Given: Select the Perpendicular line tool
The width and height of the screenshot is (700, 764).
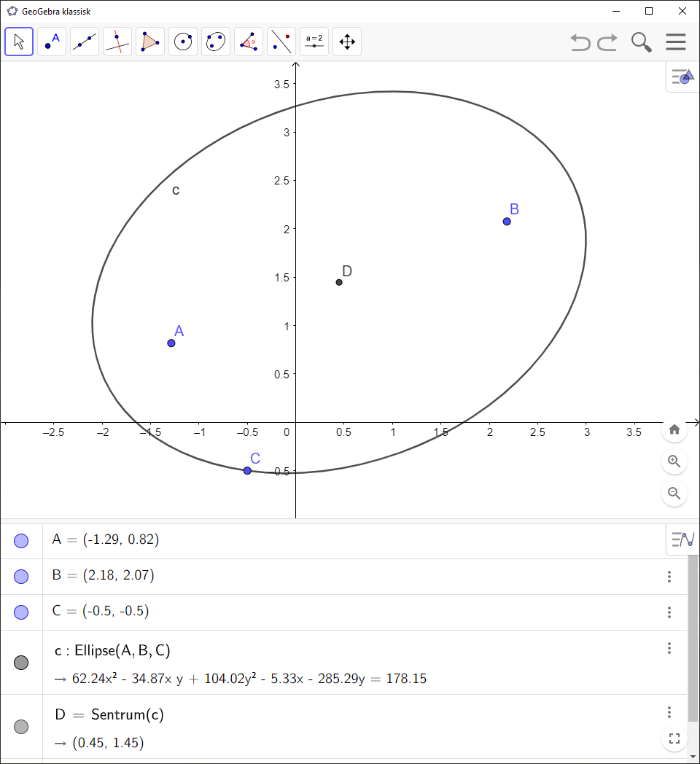Looking at the screenshot, I should (x=117, y=42).
